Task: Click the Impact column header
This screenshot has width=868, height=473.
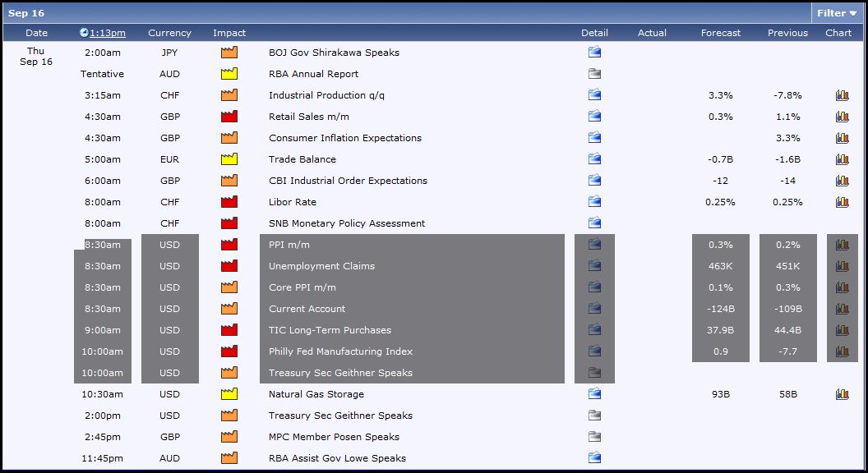Action: (x=229, y=33)
